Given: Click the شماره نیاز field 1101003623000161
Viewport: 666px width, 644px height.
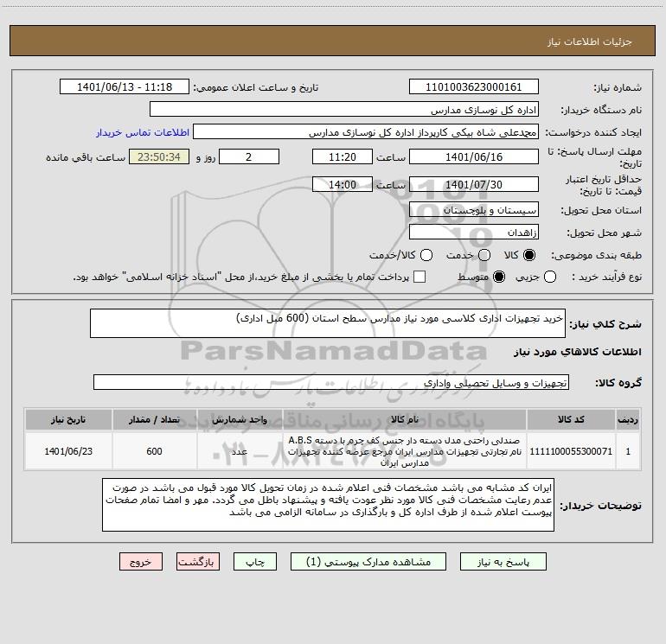Looking at the screenshot, I should [x=474, y=86].
